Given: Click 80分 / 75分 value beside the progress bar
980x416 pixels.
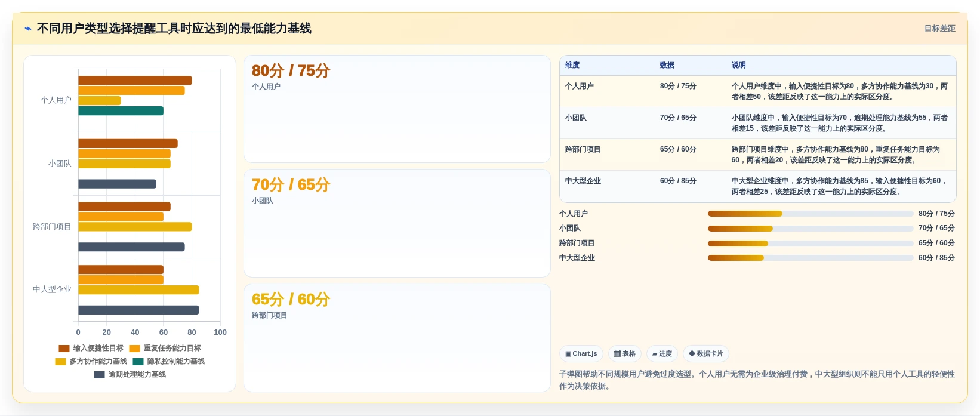Looking at the screenshot, I should point(936,214).
